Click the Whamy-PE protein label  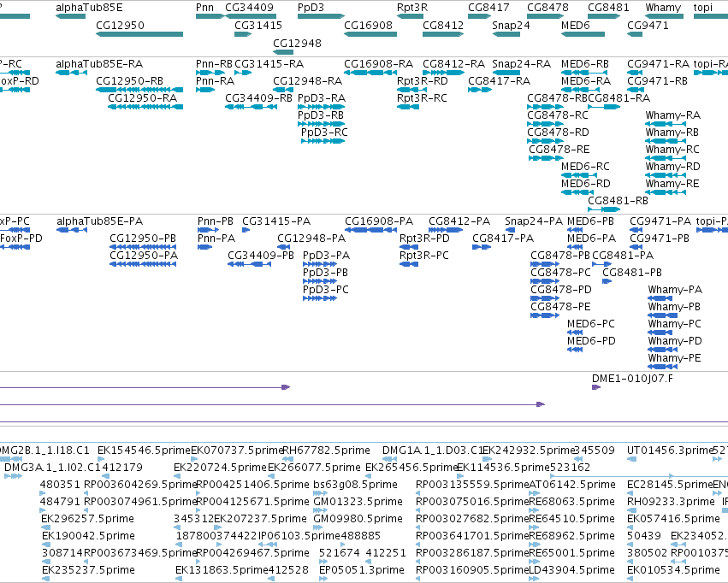[675, 358]
